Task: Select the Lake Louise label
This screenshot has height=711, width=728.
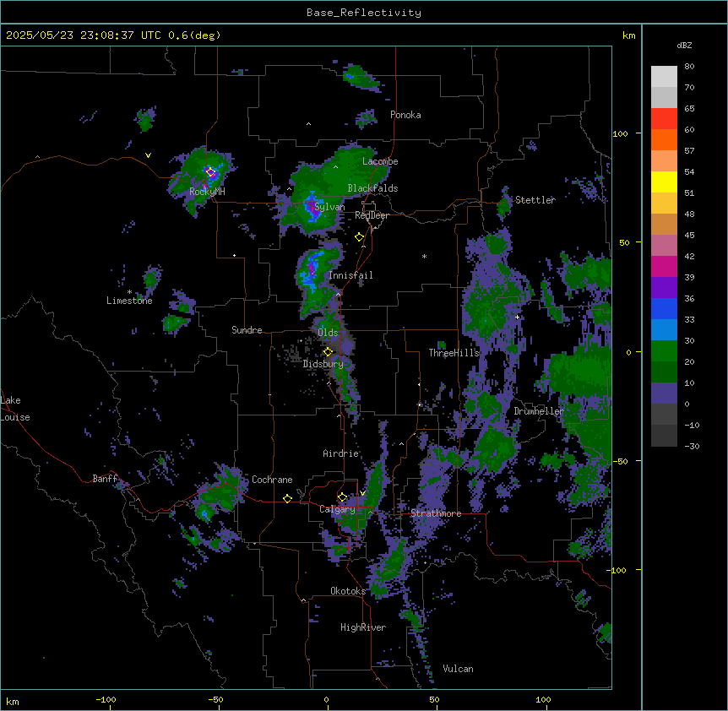Action: click(15, 409)
